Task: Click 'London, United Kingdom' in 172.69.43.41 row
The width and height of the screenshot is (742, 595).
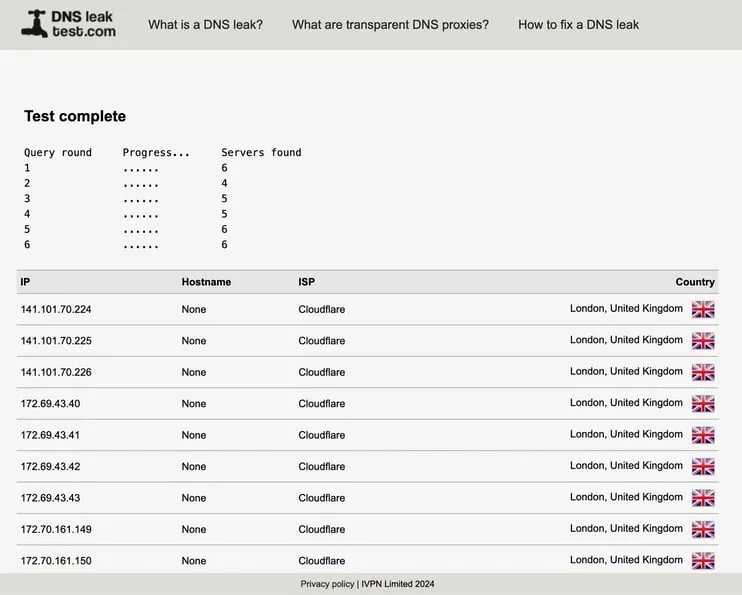Action: point(626,434)
